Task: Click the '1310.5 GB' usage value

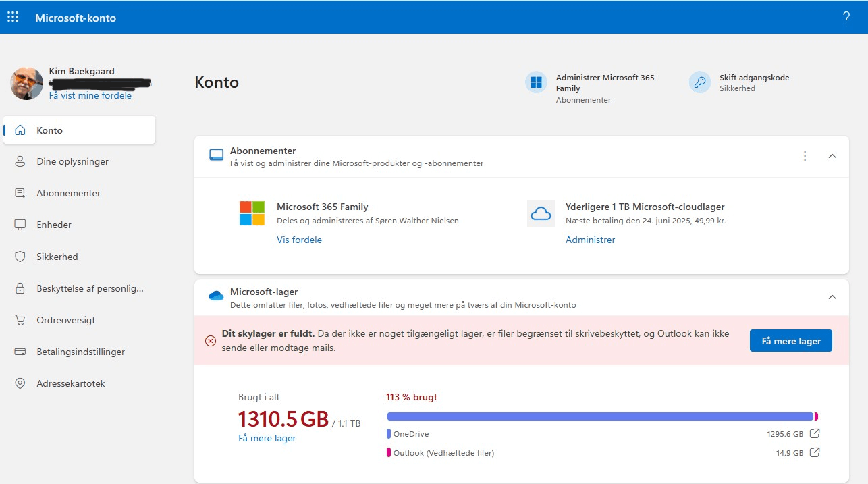Action: 283,419
